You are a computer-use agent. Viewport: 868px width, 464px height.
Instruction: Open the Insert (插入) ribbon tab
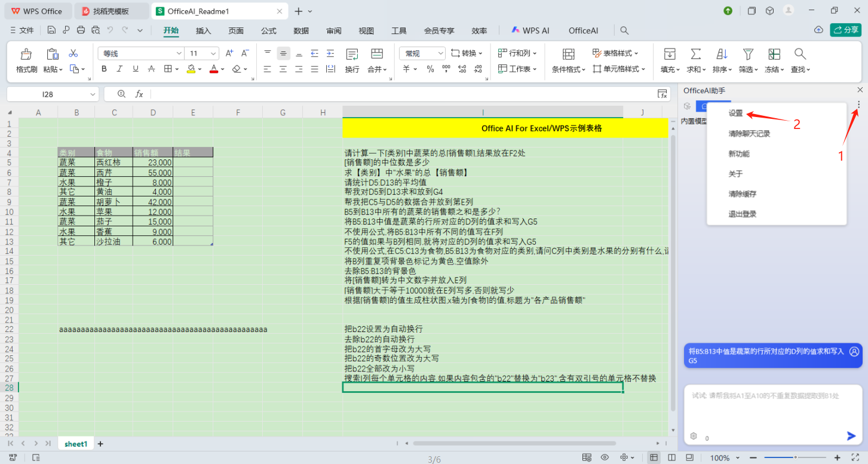tap(204, 30)
